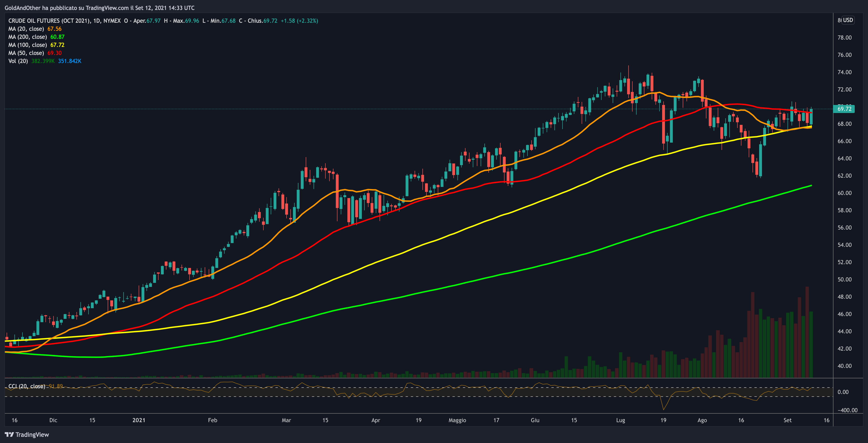Screen dimensions: 868x443
Task: Click the Apr time axis label
Action: pyautogui.click(x=376, y=420)
